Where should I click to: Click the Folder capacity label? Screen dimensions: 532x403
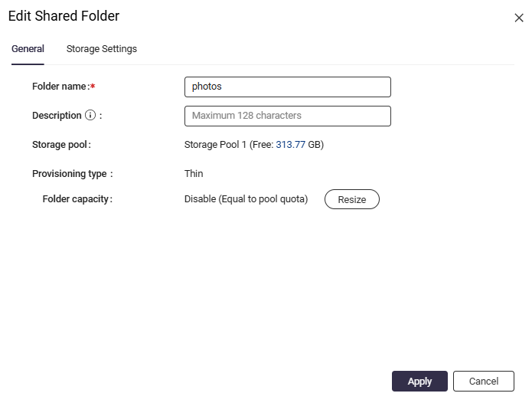[x=77, y=199]
